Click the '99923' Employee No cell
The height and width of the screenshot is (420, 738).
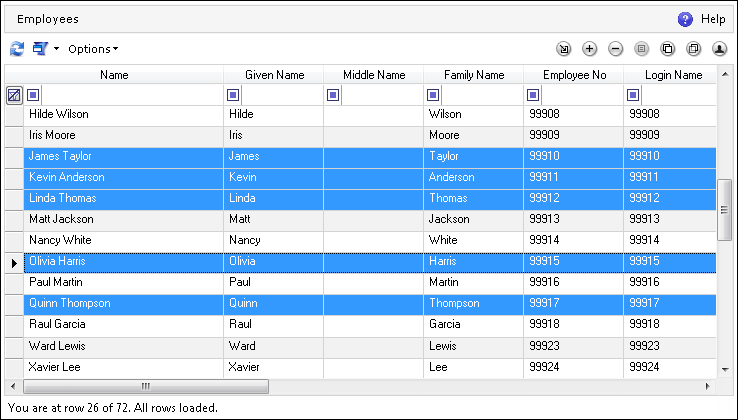574,347
